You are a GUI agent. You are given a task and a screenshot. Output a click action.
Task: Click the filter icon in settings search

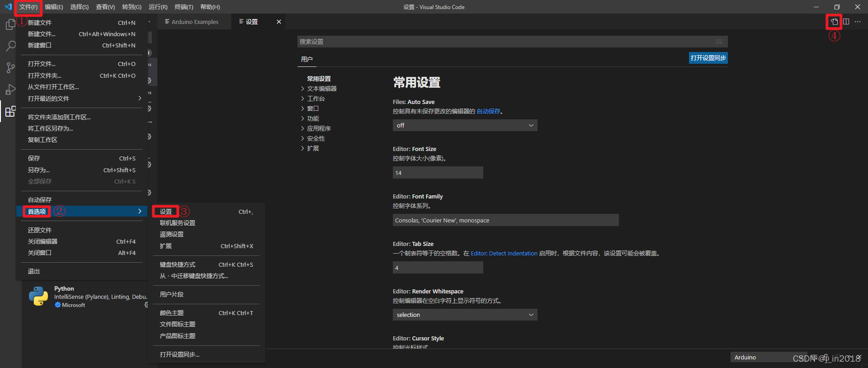click(719, 42)
